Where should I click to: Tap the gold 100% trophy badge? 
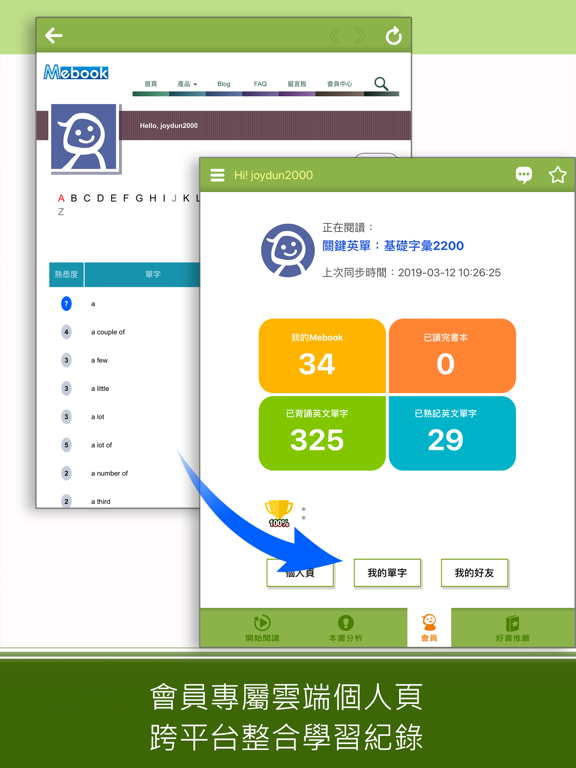point(279,513)
